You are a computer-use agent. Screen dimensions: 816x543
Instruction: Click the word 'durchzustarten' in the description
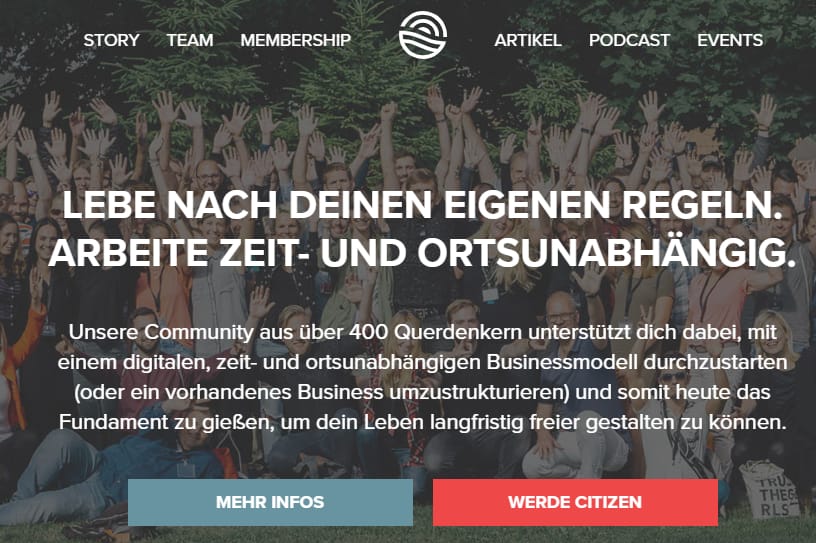(x=716, y=362)
